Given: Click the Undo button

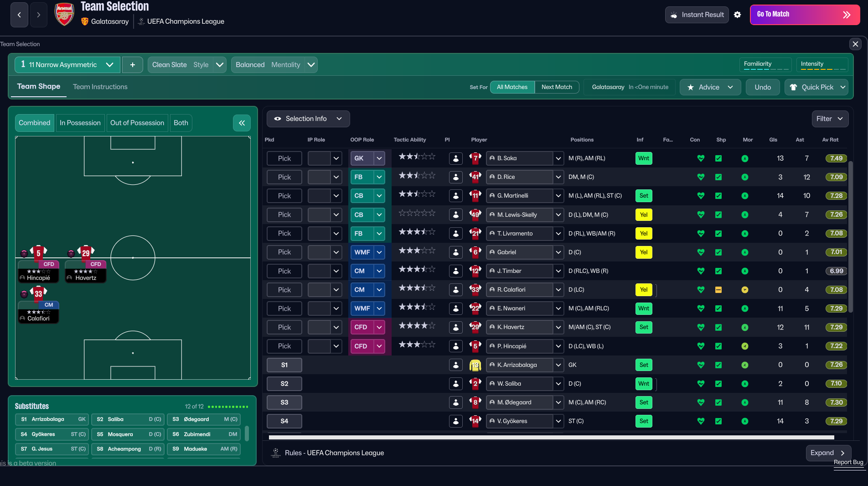Looking at the screenshot, I should [x=763, y=87].
